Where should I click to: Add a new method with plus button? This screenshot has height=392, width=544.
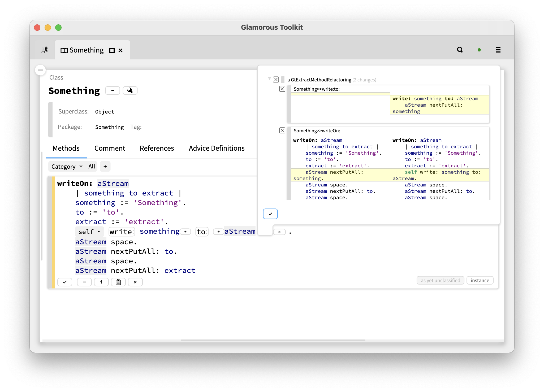[x=105, y=166]
